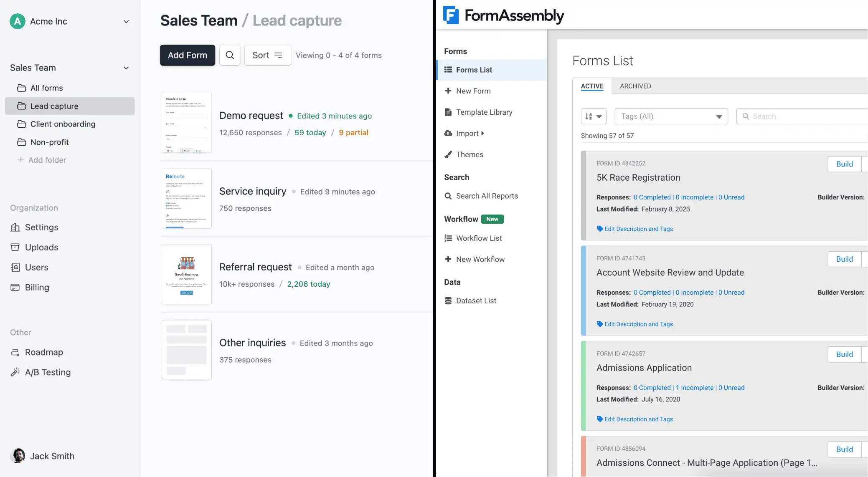The image size is (868, 477).
Task: Click the green New badge beside Workflow
Action: [x=492, y=219]
